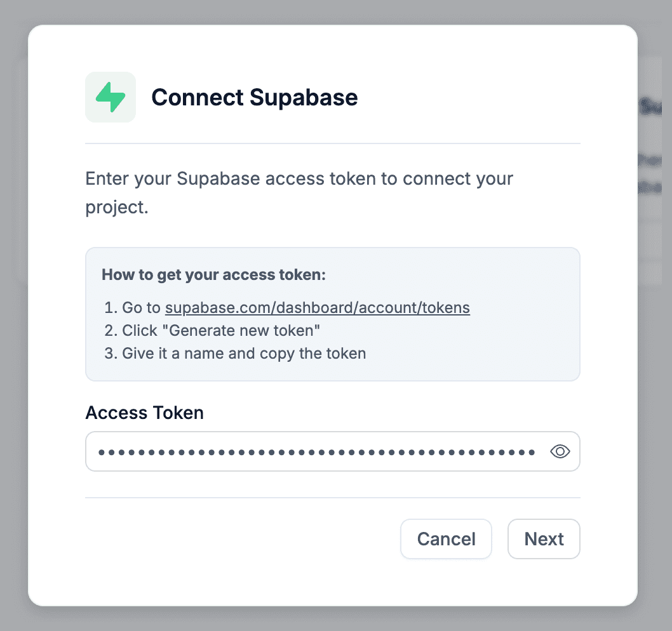Screen dimensions: 672x631
Task: Proceed with Next after entering the token
Action: pos(544,538)
